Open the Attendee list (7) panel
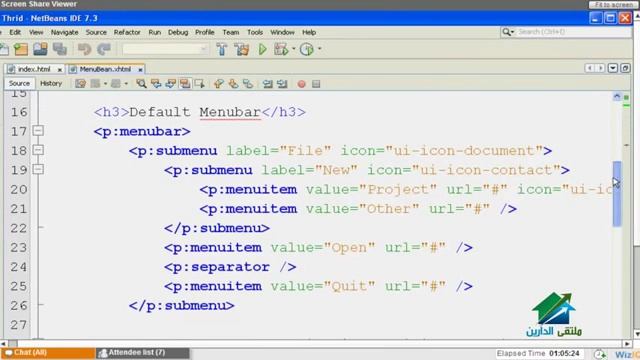 (142, 353)
